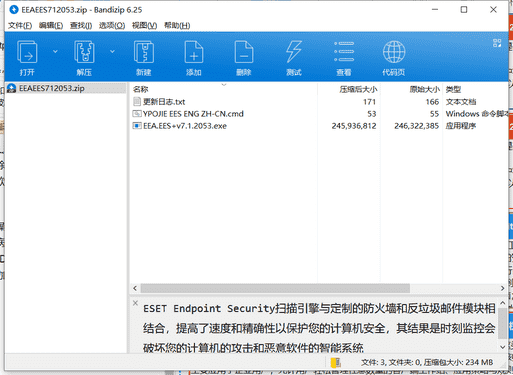Click the archive icon in status bar
The width and height of the screenshot is (513, 375).
[x=335, y=362]
